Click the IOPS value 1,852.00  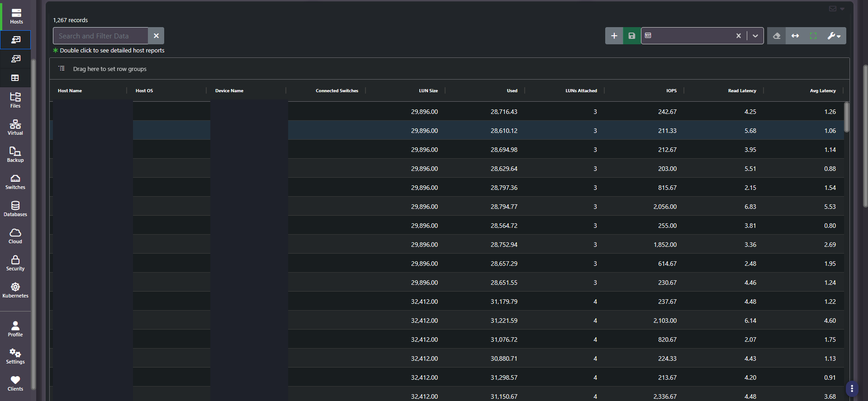coord(665,245)
